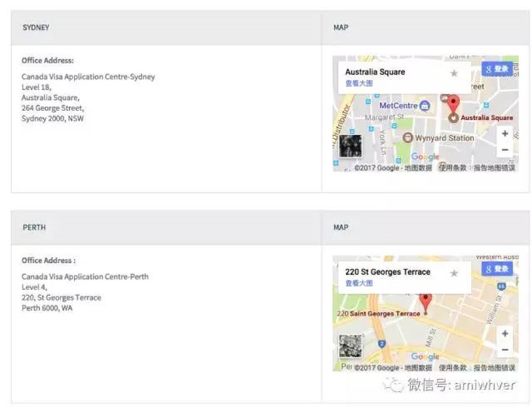532x408 pixels.
Task: Zoom out on the Perth map
Action: tap(505, 349)
